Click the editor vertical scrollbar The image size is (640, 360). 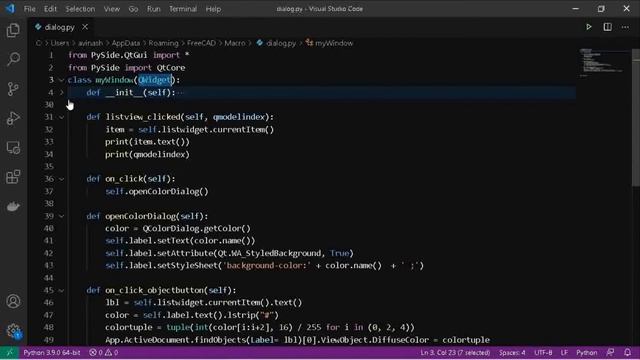click(x=636, y=118)
